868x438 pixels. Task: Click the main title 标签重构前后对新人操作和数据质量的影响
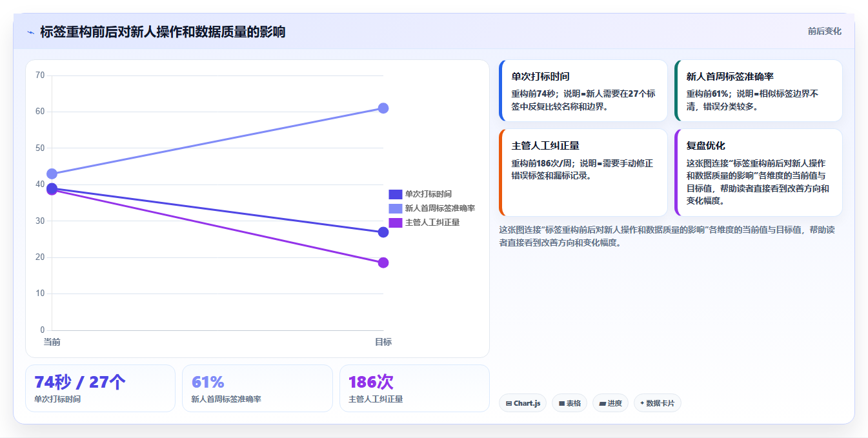[x=163, y=32]
